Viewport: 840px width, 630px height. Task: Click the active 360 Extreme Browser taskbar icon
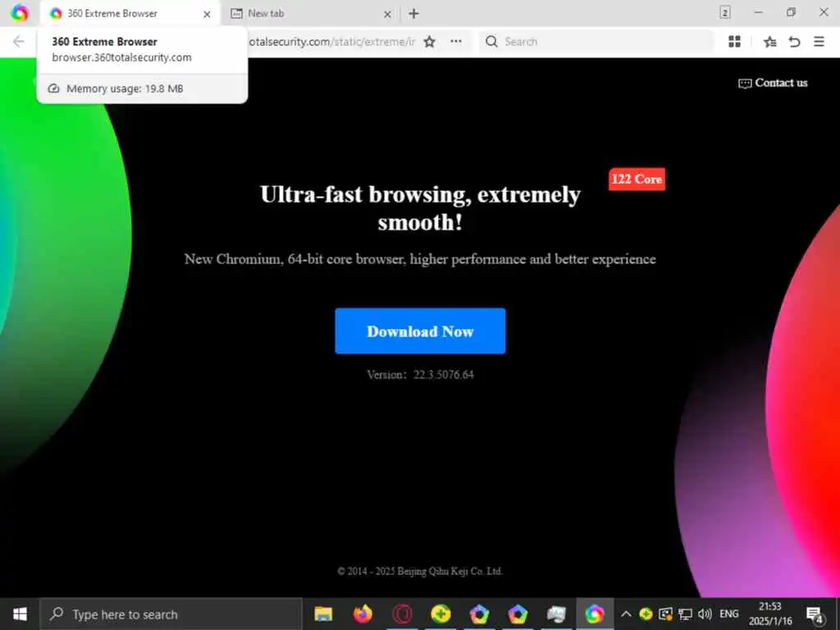(595, 614)
